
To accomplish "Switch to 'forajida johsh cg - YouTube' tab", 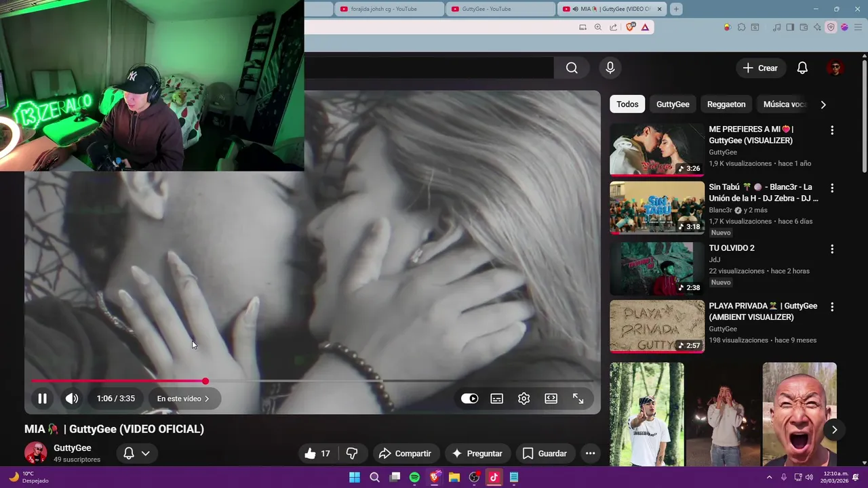I will (388, 9).
